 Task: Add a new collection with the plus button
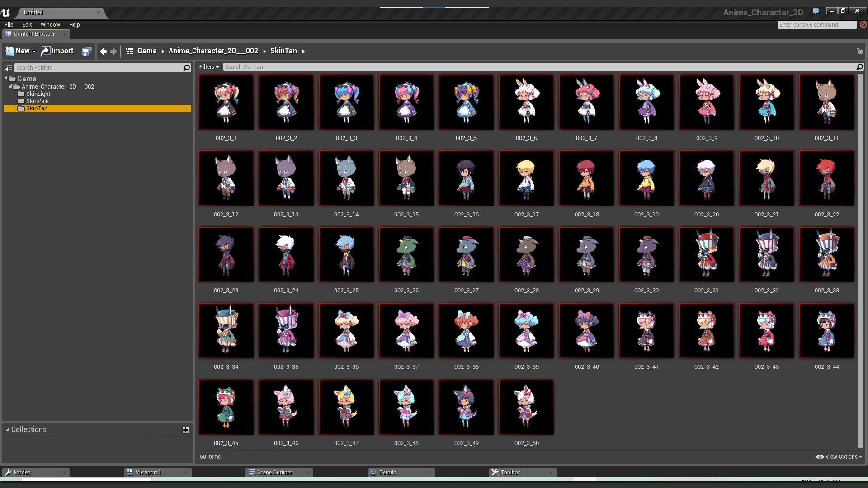click(x=185, y=430)
